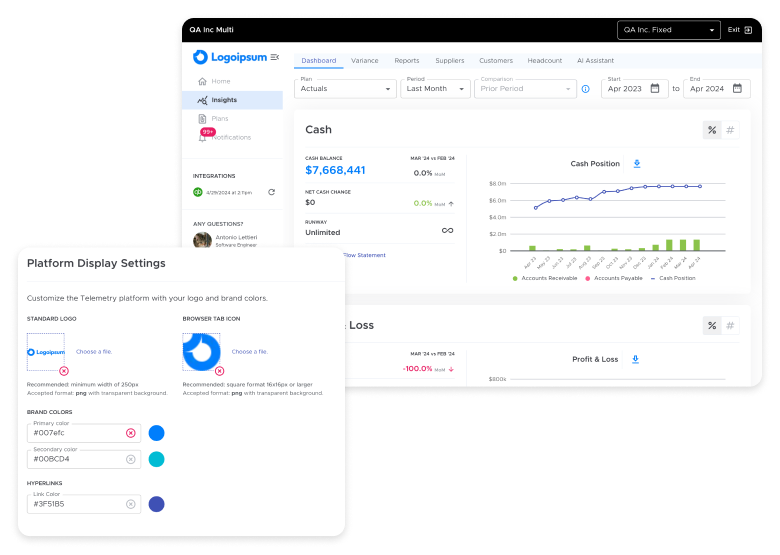Refresh the integration sync icon
Screen dimensions: 780x555
pyautogui.click(x=272, y=192)
